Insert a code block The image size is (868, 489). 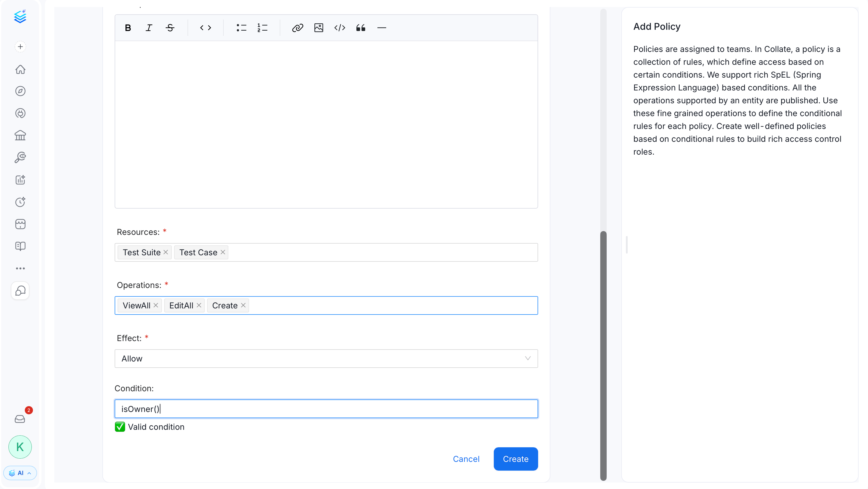(340, 28)
